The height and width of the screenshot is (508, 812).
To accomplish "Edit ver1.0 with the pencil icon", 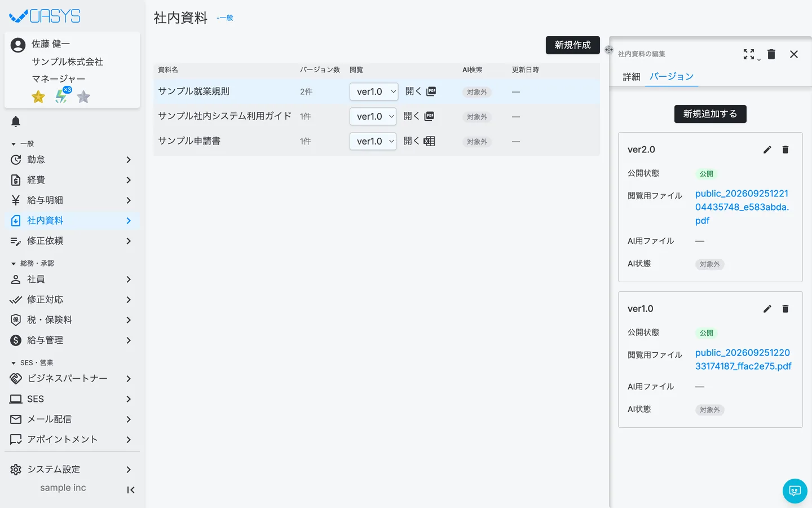I will pos(767,309).
